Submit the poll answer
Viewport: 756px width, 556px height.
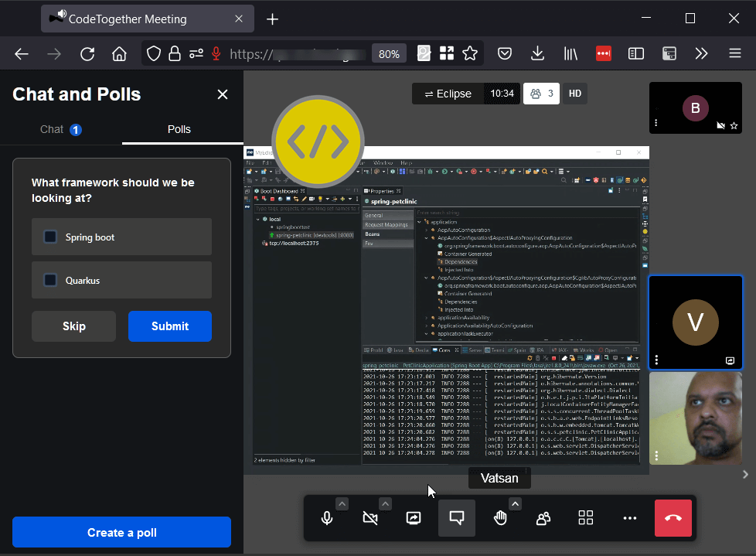click(170, 326)
